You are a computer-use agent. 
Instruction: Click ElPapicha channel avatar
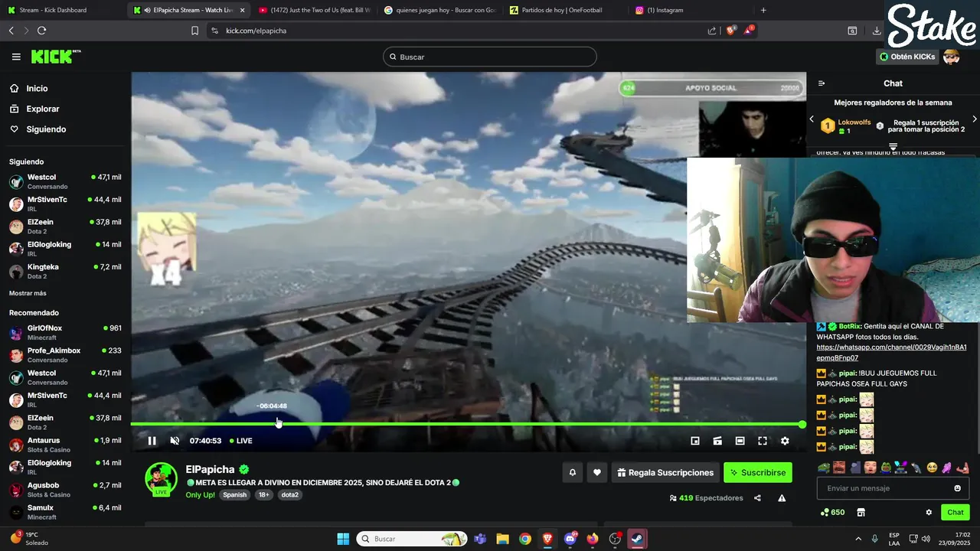(x=162, y=479)
